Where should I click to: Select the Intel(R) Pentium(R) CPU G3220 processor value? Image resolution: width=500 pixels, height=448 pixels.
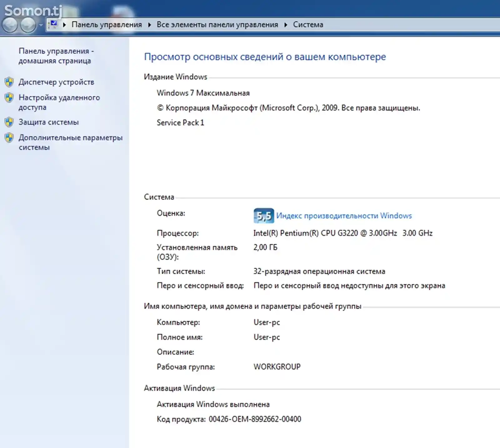tap(343, 233)
